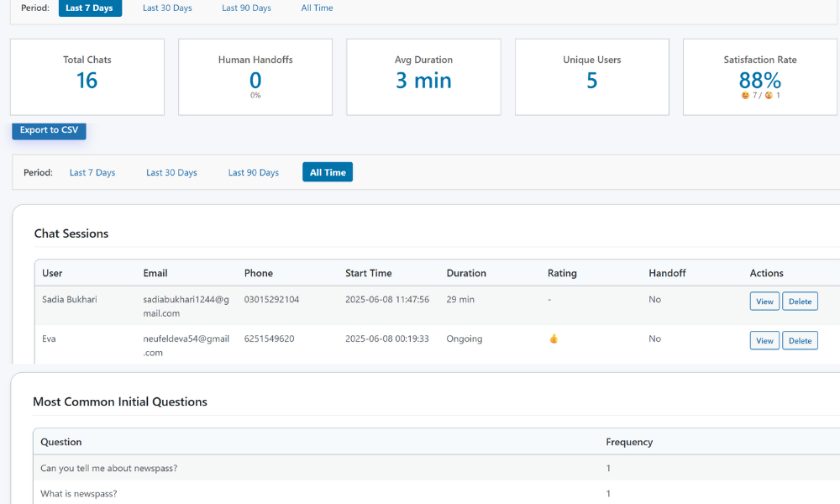Image resolution: width=840 pixels, height=504 pixels.
Task: Click the unhappy face emoji under Satisfaction Rate
Action: 769,96
